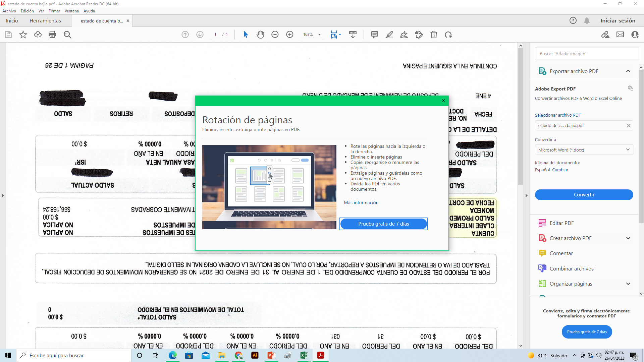Open the find text magnifier icon
The width and height of the screenshot is (644, 362).
click(x=67, y=35)
